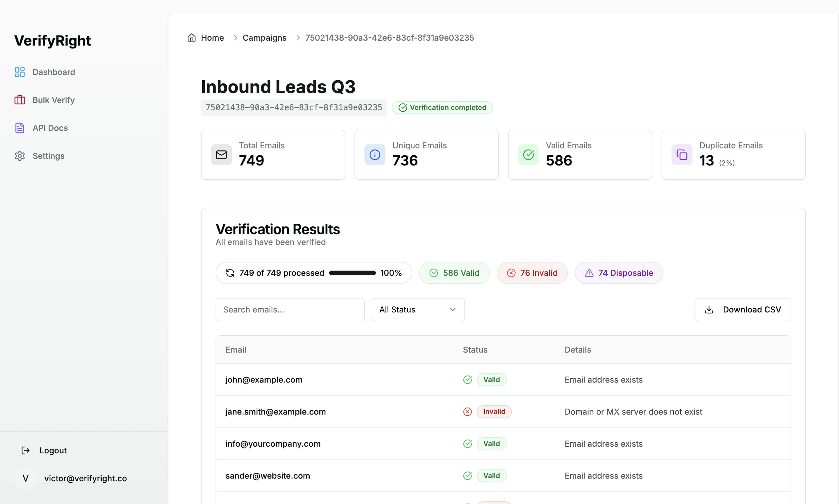Navigate to Campaigns breadcrumb
The image size is (839, 504).
(265, 38)
